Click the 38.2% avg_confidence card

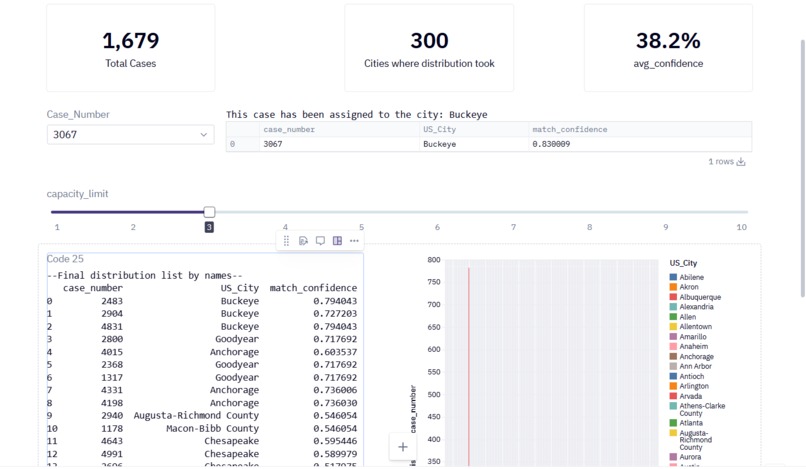click(x=668, y=48)
